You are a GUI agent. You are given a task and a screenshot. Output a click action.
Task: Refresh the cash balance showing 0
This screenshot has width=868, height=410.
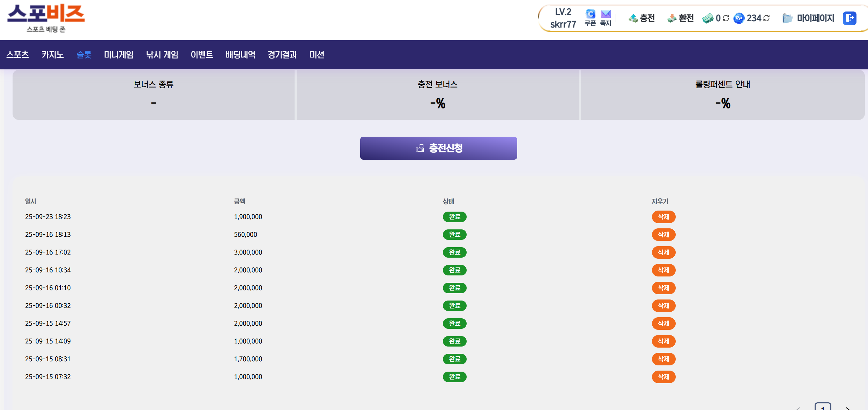[x=726, y=18]
